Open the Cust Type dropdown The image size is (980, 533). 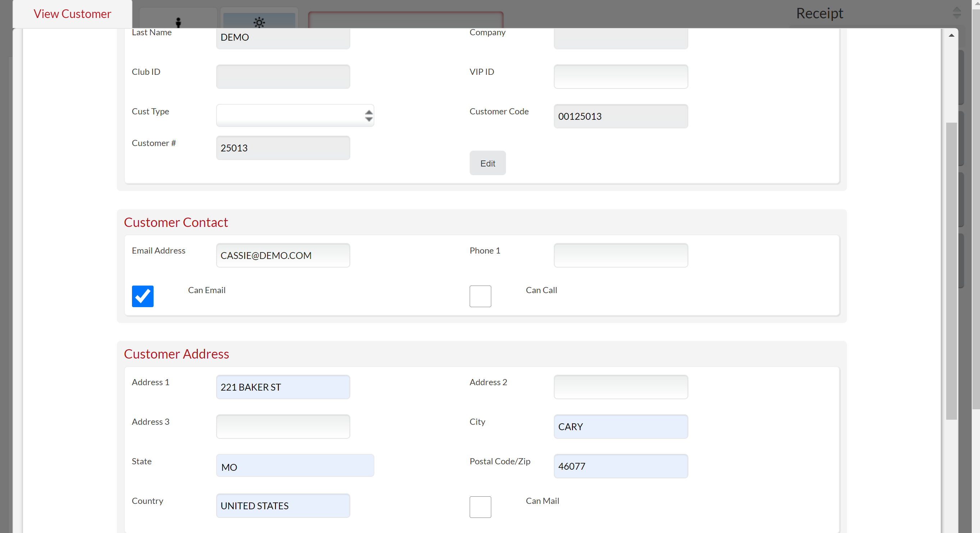point(289,116)
